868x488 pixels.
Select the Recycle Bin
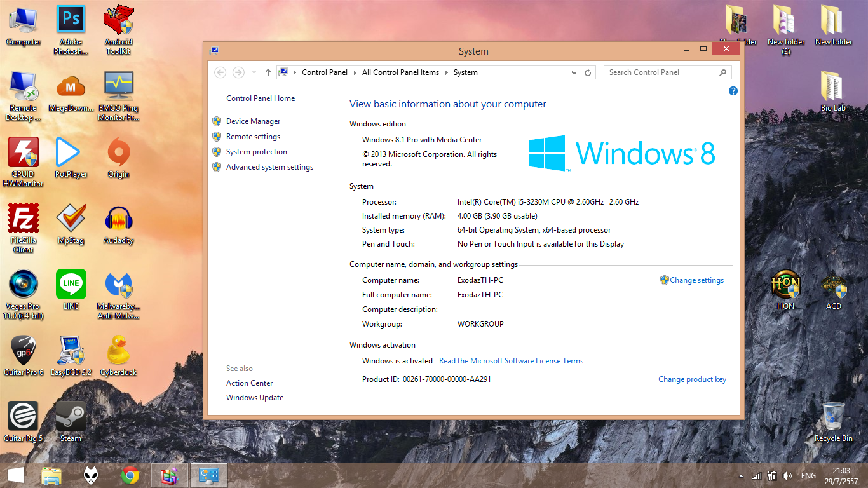(834, 422)
